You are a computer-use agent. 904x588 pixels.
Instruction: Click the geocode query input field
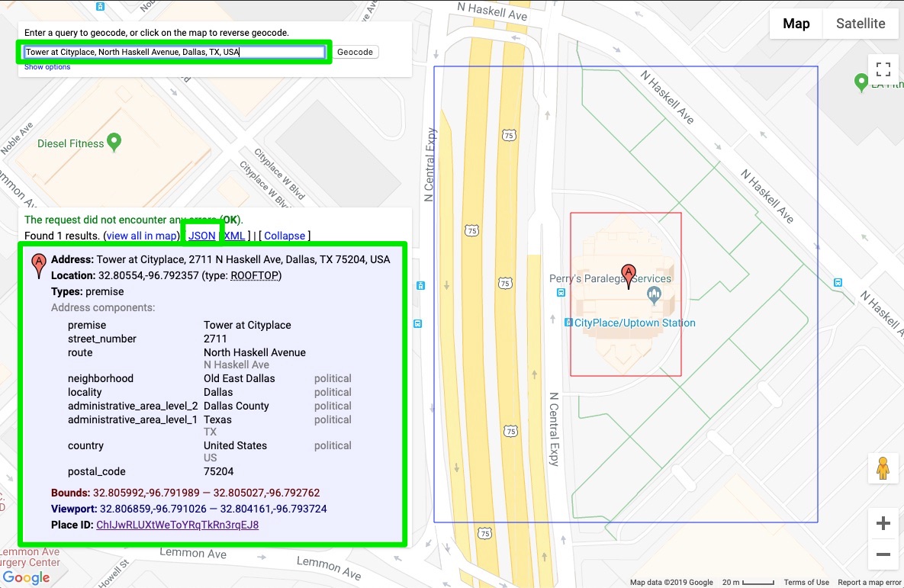click(x=175, y=52)
